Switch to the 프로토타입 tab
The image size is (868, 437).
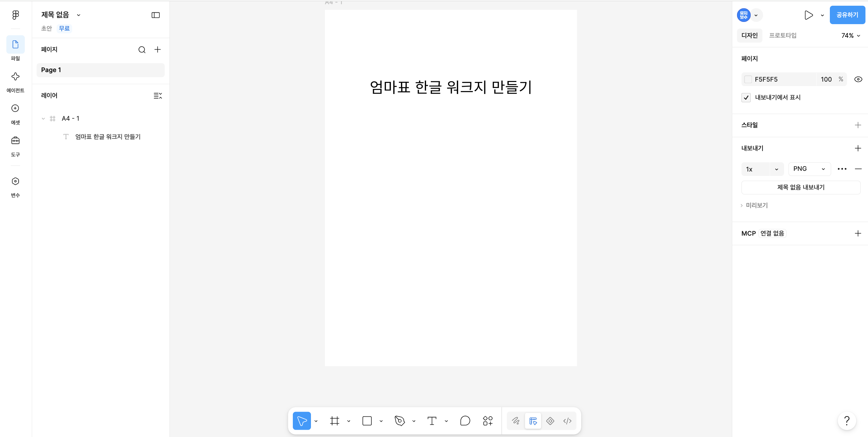[x=783, y=35]
